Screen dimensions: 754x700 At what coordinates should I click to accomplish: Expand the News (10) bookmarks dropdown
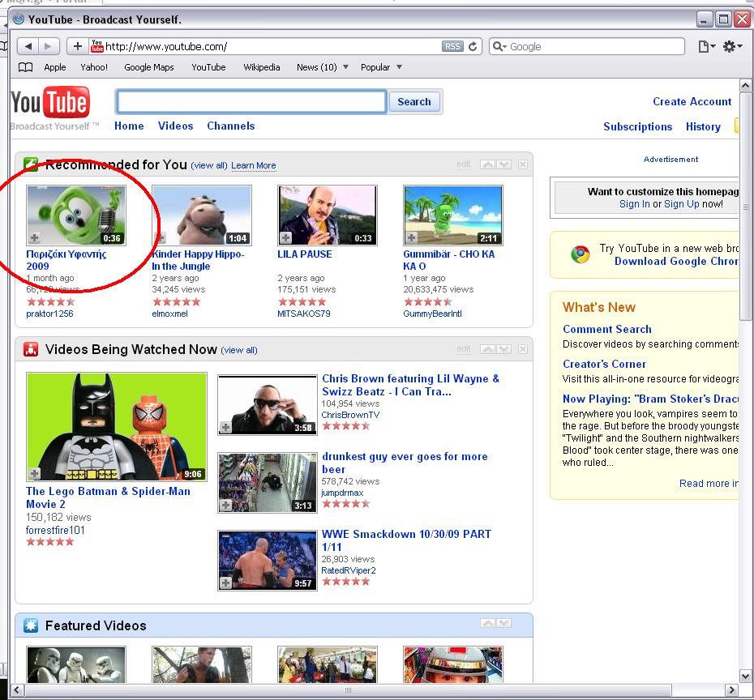point(345,67)
